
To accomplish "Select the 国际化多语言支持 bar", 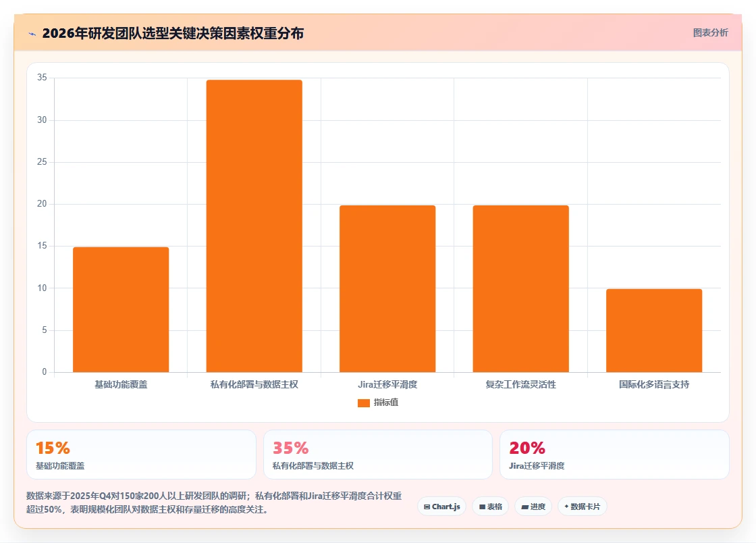I will (654, 330).
